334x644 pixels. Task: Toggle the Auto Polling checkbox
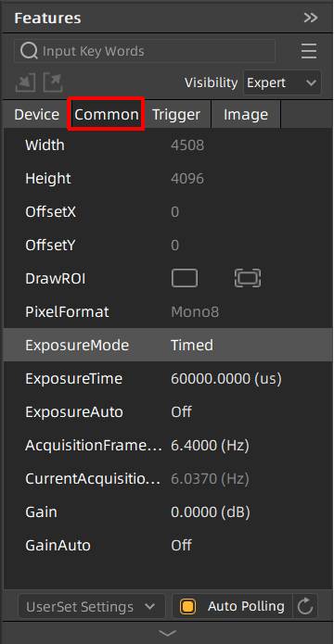[187, 606]
